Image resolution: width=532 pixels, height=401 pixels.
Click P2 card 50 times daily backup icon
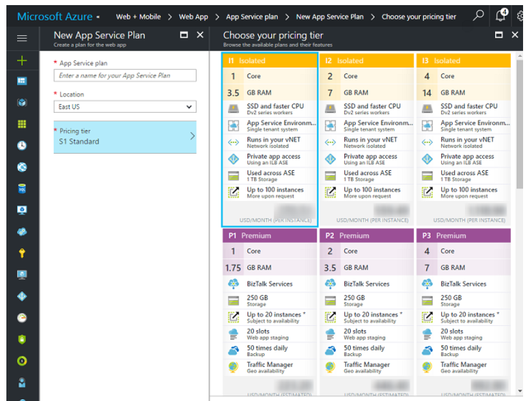[x=330, y=351]
